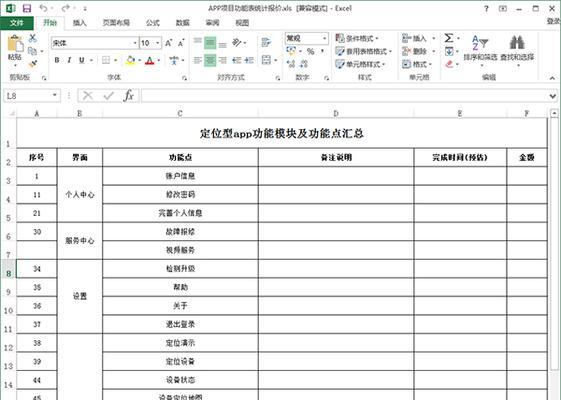Click the Borders icon
The width and height of the screenshot is (561, 400).
(106, 60)
